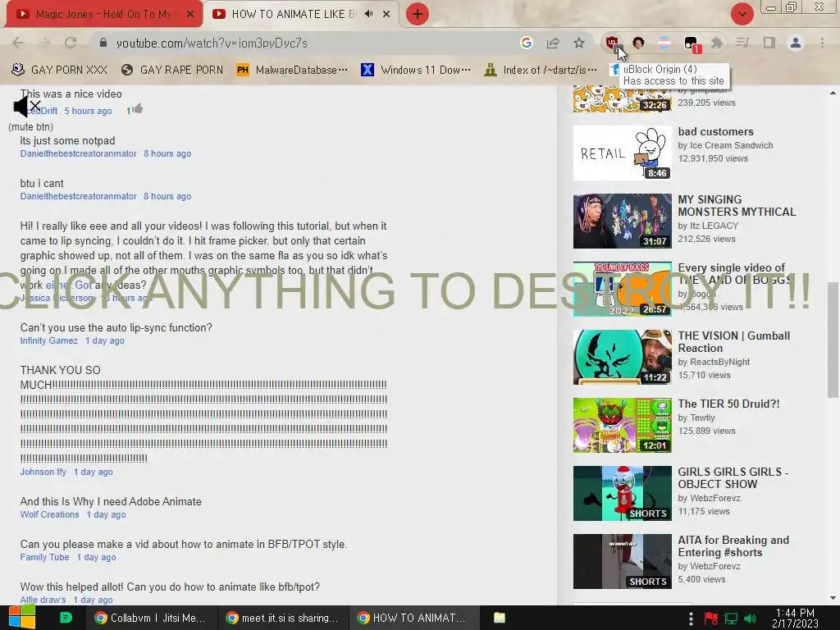Open the clock showing 1:44 PM
Screen dimensions: 840x630
coord(795,618)
